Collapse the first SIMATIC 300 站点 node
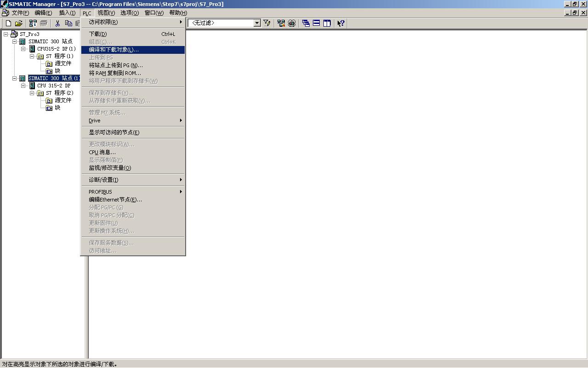The width and height of the screenshot is (588, 368). (14, 41)
